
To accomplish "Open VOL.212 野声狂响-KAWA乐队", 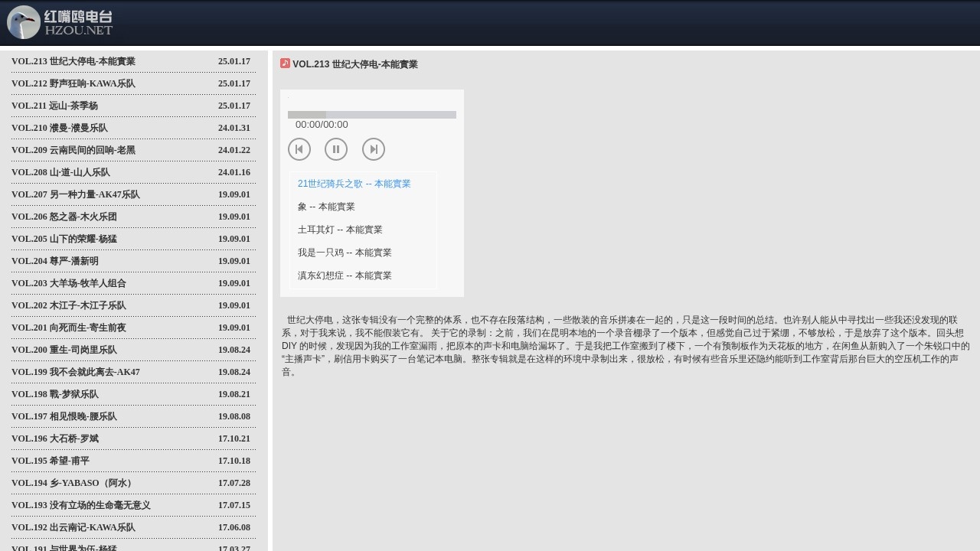I will [x=73, y=83].
